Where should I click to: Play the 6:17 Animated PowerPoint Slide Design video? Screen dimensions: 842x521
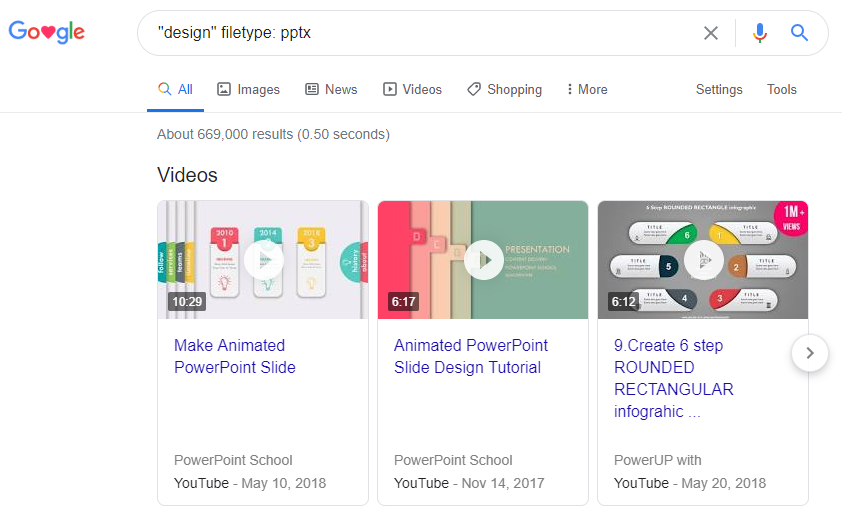(x=483, y=260)
